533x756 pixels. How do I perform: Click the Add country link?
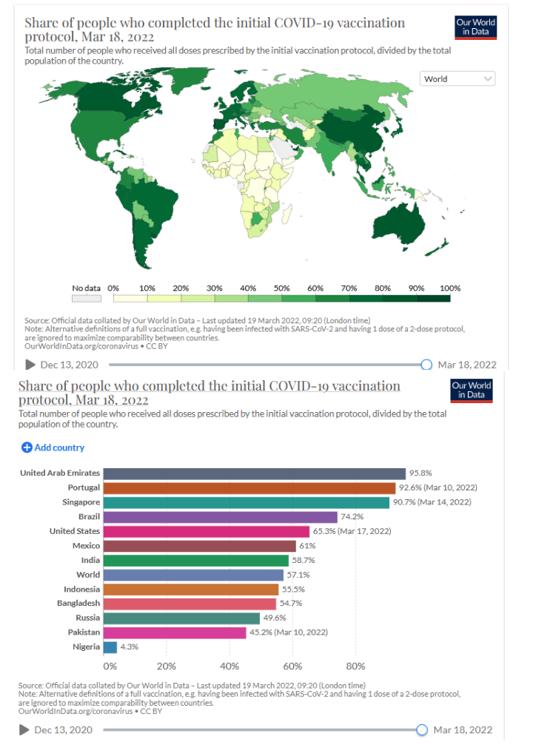tap(59, 448)
